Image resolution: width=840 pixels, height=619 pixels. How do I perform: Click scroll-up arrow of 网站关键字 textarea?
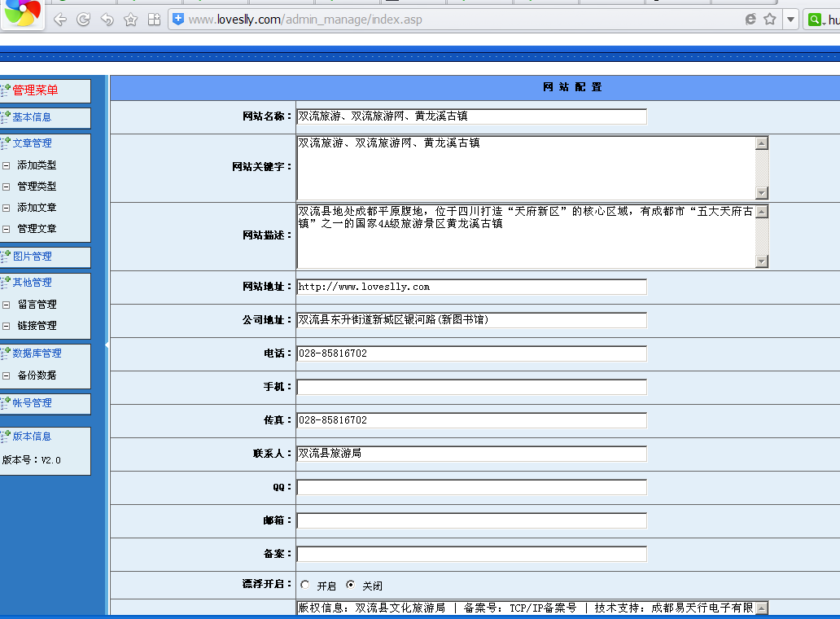(762, 143)
